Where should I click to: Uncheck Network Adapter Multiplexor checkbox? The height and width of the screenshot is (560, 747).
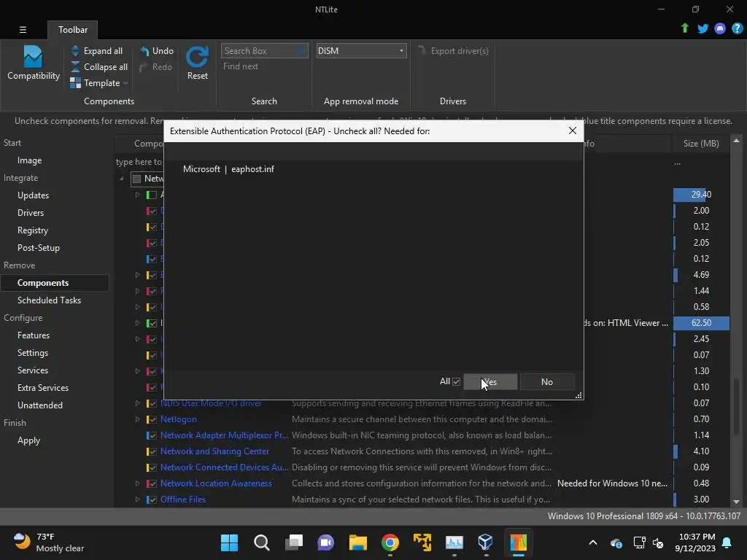pos(152,435)
